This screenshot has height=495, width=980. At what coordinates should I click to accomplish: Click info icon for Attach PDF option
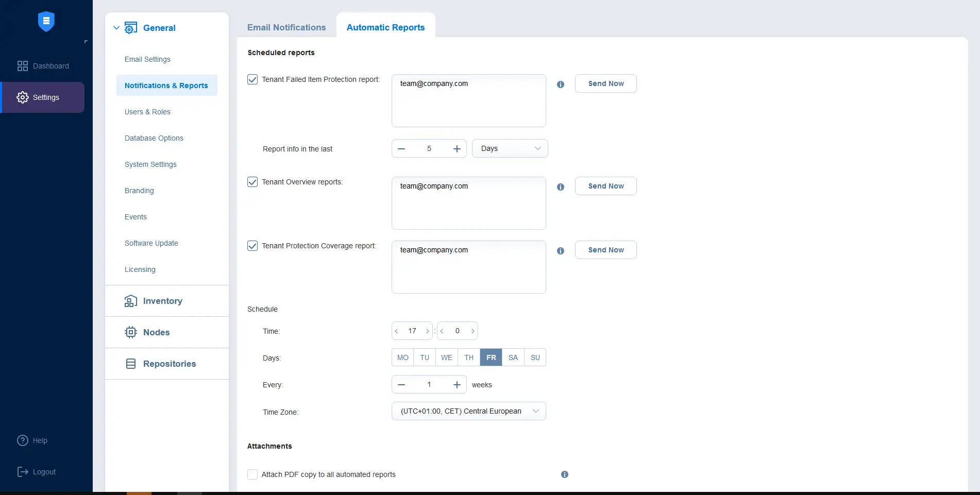tap(565, 474)
